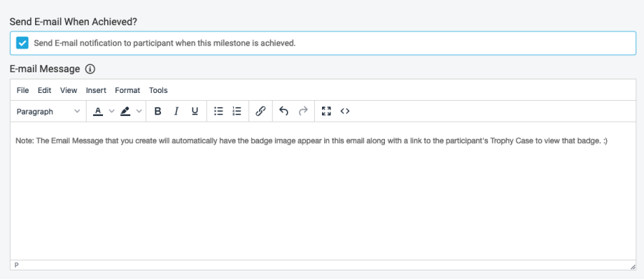Apply italic formatting
This screenshot has width=644, height=279.
[x=176, y=112]
